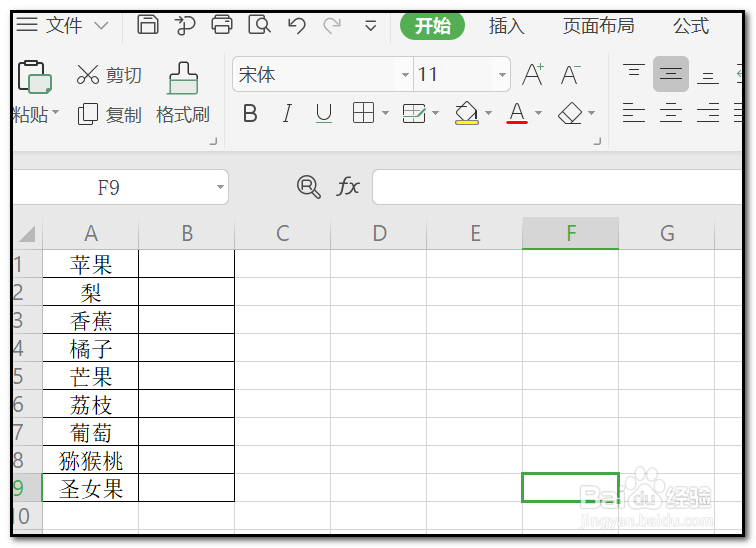Select column A header
Screen dimensions: 756x548
[x=91, y=234]
